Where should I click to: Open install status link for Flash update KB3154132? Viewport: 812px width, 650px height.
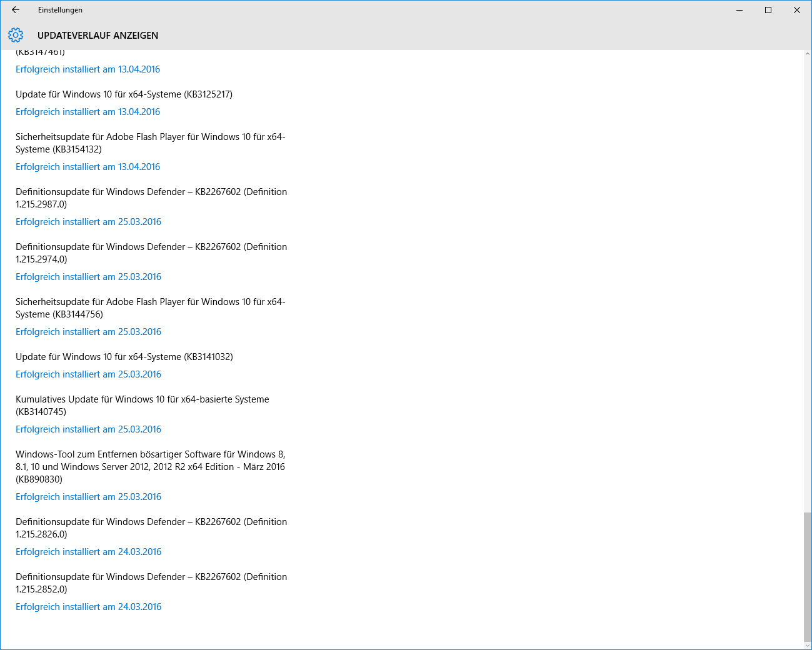click(88, 167)
